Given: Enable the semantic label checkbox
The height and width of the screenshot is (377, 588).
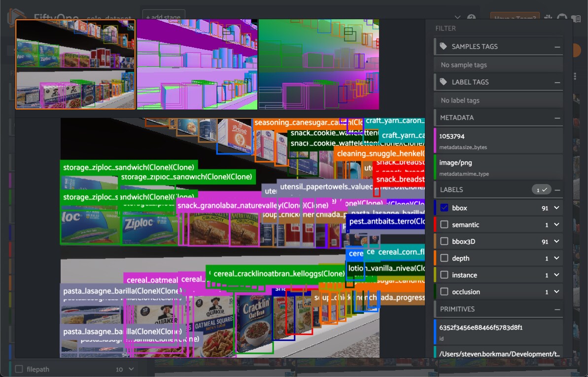Looking at the screenshot, I should point(445,225).
